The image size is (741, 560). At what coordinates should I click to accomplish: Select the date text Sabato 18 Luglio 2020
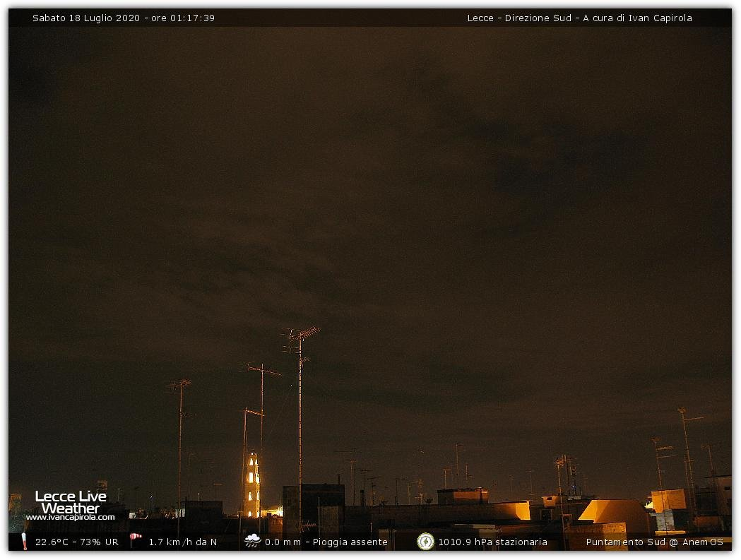[x=86, y=18]
